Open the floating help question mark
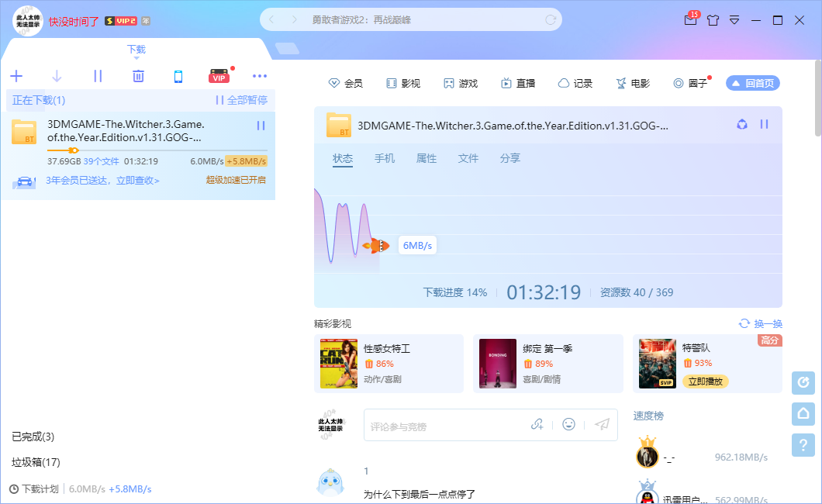This screenshot has height=504, width=822. 803,445
